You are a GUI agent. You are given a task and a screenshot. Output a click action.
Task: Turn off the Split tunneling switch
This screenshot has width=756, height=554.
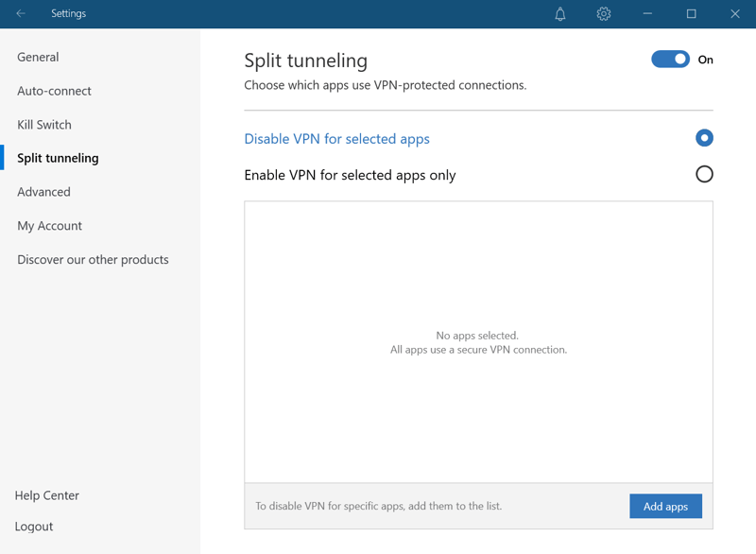pyautogui.click(x=670, y=60)
